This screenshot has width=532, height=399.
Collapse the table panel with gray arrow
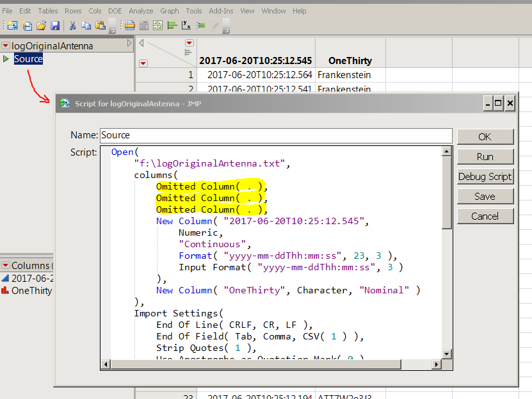pos(130,44)
